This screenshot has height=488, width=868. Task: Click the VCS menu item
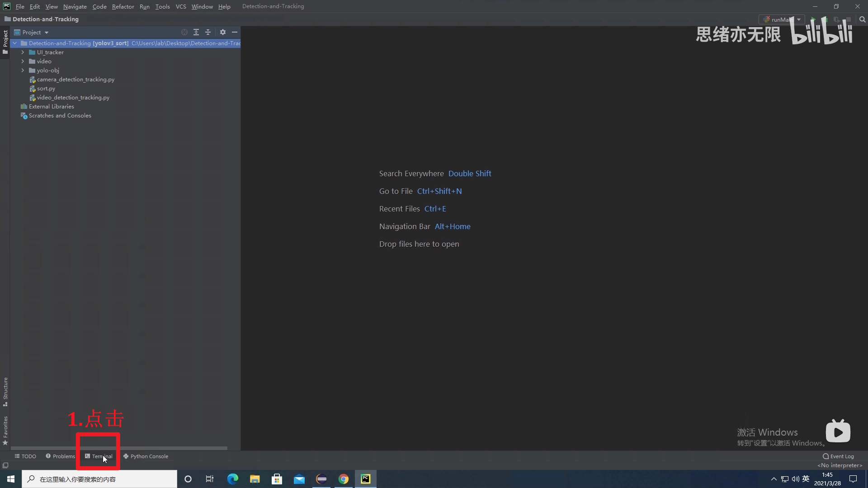point(181,6)
